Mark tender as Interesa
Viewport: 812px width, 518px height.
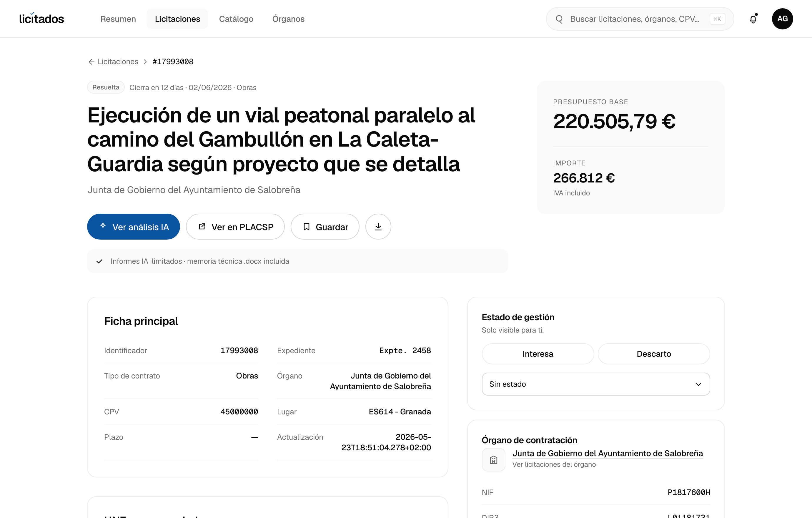(538, 354)
